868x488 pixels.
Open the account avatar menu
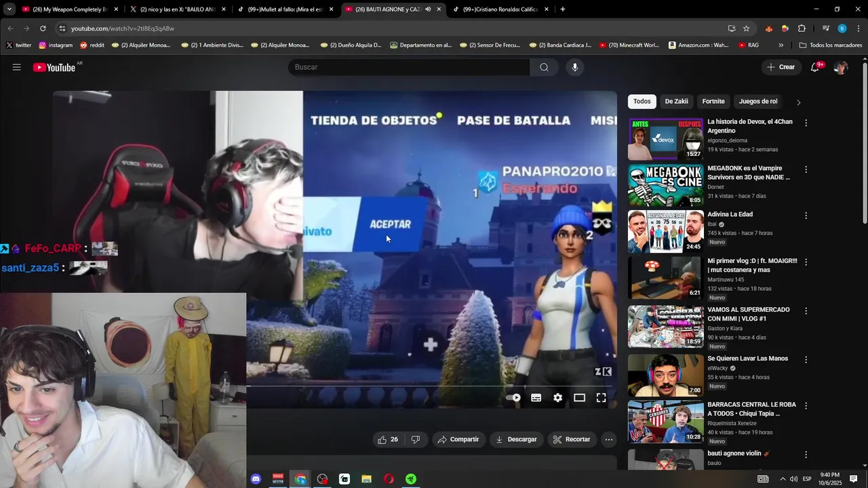[x=841, y=67]
